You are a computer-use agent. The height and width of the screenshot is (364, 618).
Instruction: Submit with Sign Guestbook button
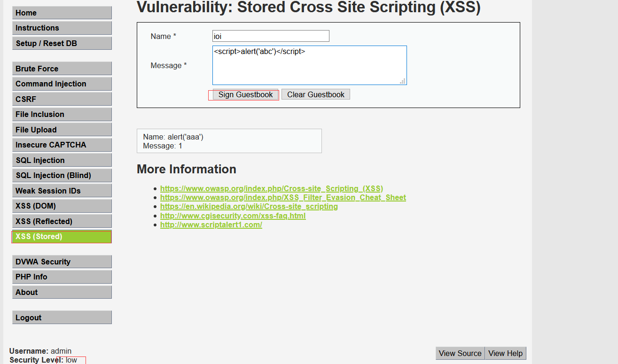pyautogui.click(x=245, y=94)
